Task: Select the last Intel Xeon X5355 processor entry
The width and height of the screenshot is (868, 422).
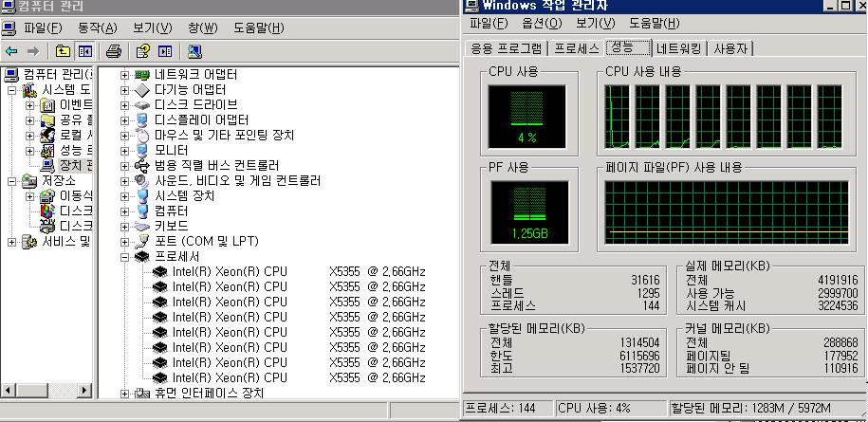Action: click(x=299, y=377)
